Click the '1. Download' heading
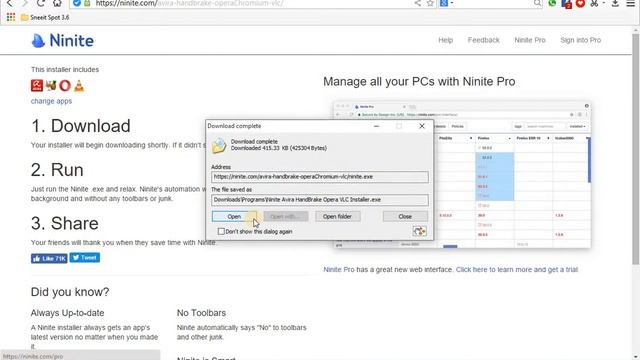The height and width of the screenshot is (360, 640). coord(81,126)
